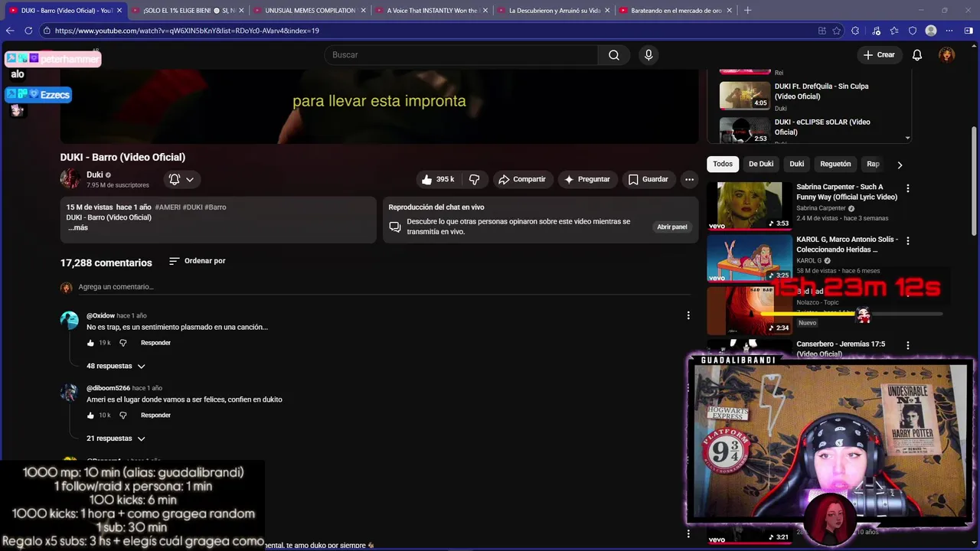Select the Duki filter chip
Screen dimensions: 980x551
point(797,164)
